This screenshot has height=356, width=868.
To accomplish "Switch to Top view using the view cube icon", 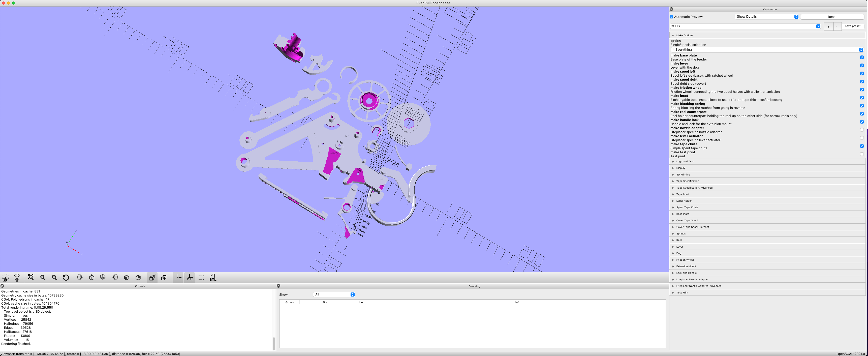I will point(91,277).
